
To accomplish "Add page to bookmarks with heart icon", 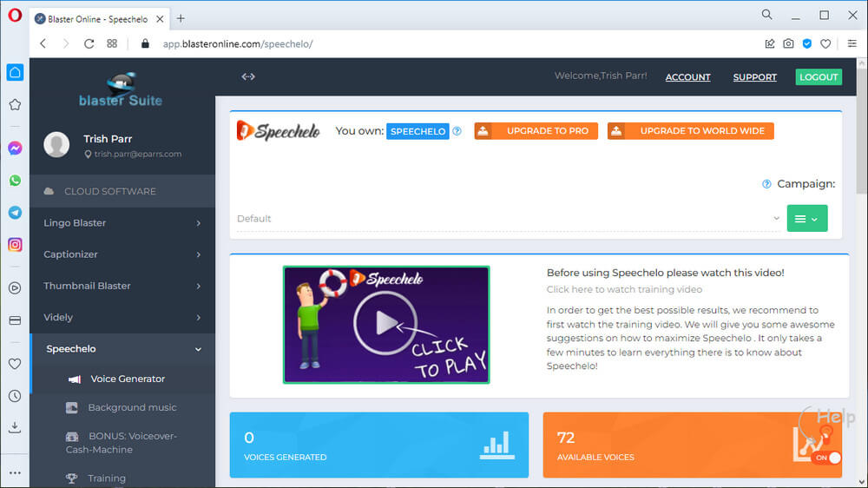I will pyautogui.click(x=825, y=43).
